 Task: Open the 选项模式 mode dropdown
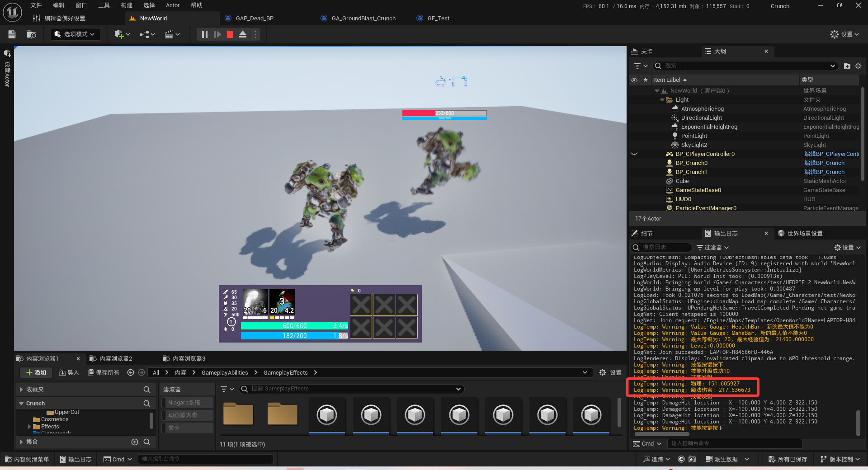pyautogui.click(x=75, y=34)
